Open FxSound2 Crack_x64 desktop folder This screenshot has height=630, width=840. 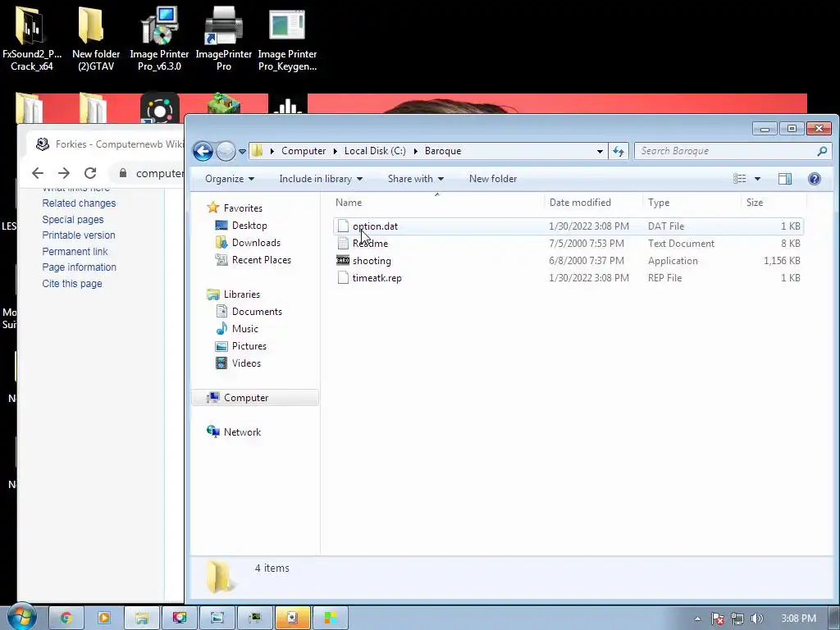pos(32,39)
